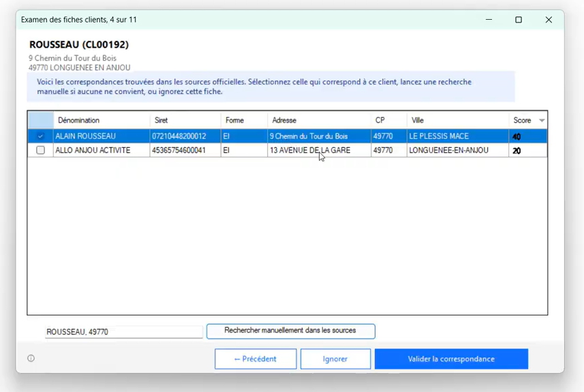This screenshot has width=584, height=392.
Task: Click CP 49770 in ALLO ANJOU ACTIVITE row
Action: [389, 150]
